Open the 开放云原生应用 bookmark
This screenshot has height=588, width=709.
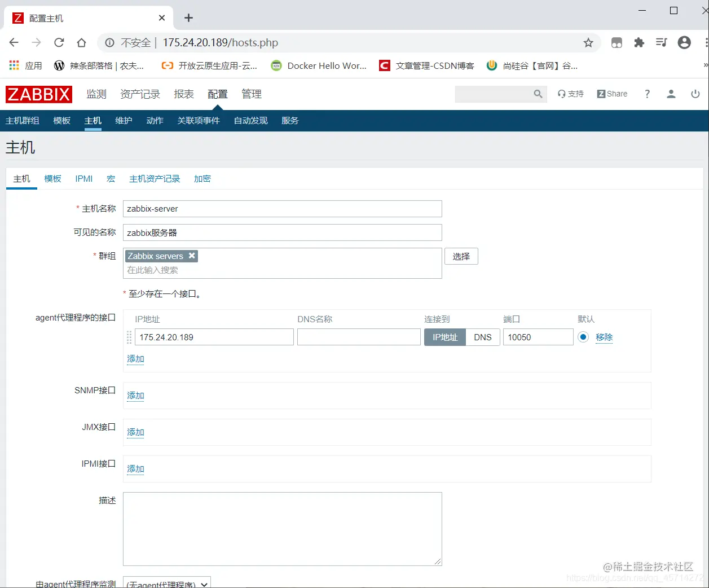209,65
